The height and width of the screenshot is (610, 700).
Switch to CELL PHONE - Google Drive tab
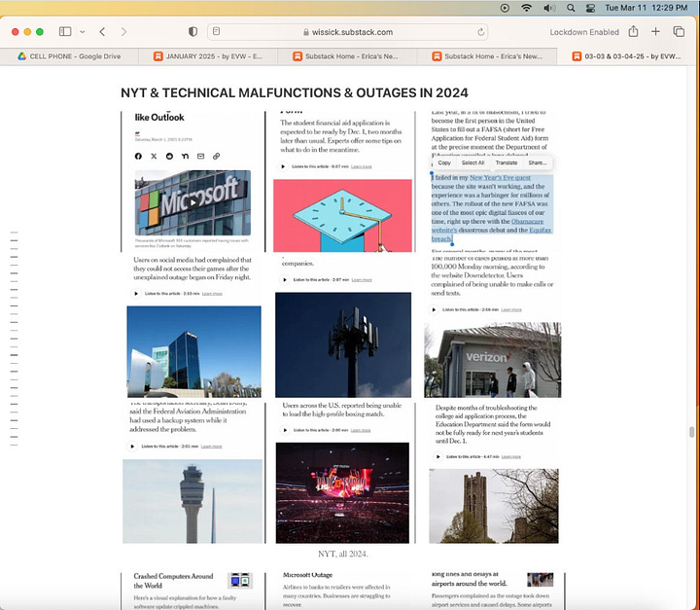click(69, 56)
